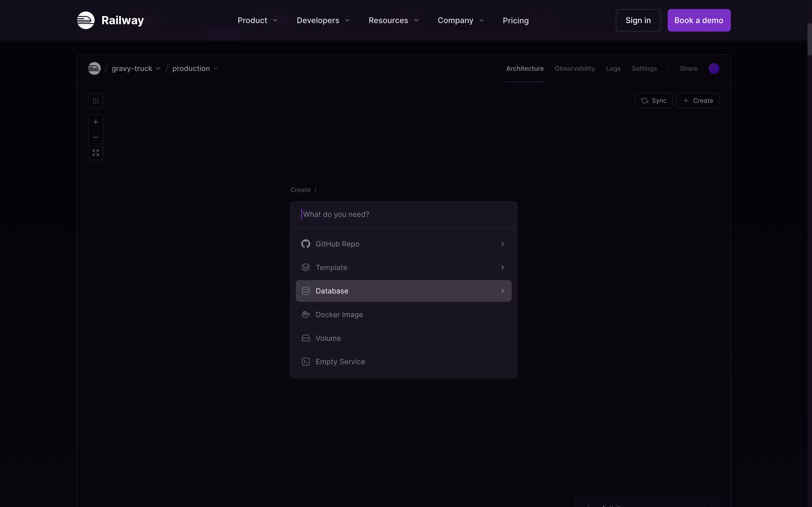This screenshot has height=507, width=812.
Task: Click the Book a demo button
Action: point(699,21)
